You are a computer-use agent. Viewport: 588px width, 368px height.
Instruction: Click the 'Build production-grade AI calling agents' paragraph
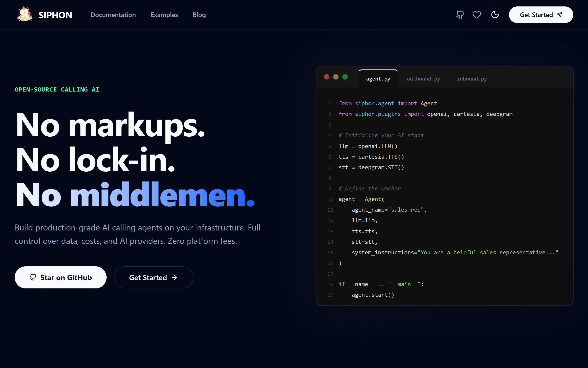138,234
